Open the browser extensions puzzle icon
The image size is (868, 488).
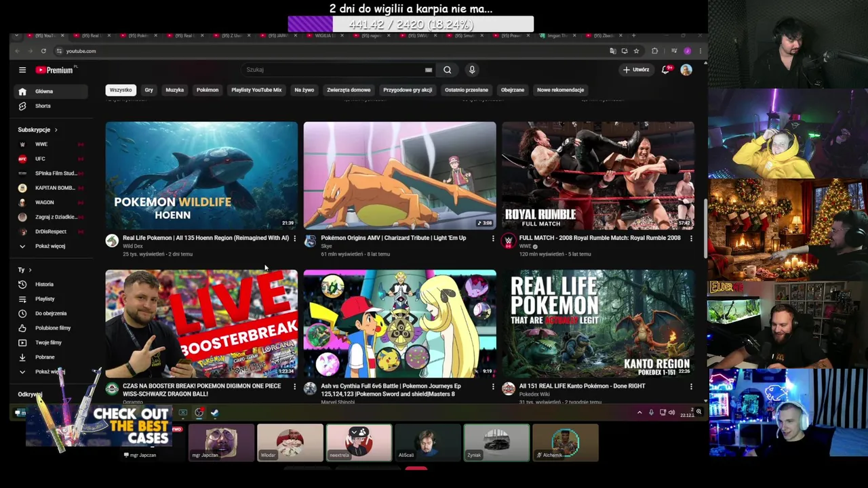pyautogui.click(x=654, y=51)
